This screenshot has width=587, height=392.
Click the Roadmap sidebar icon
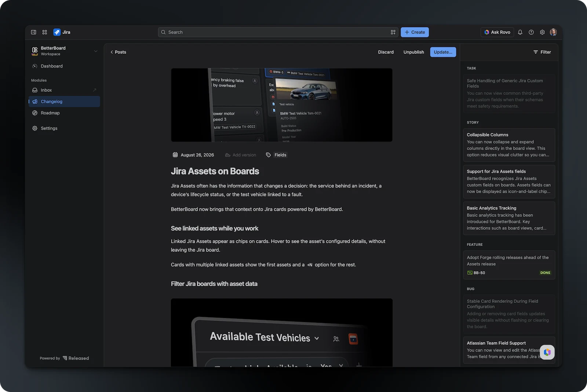35,113
